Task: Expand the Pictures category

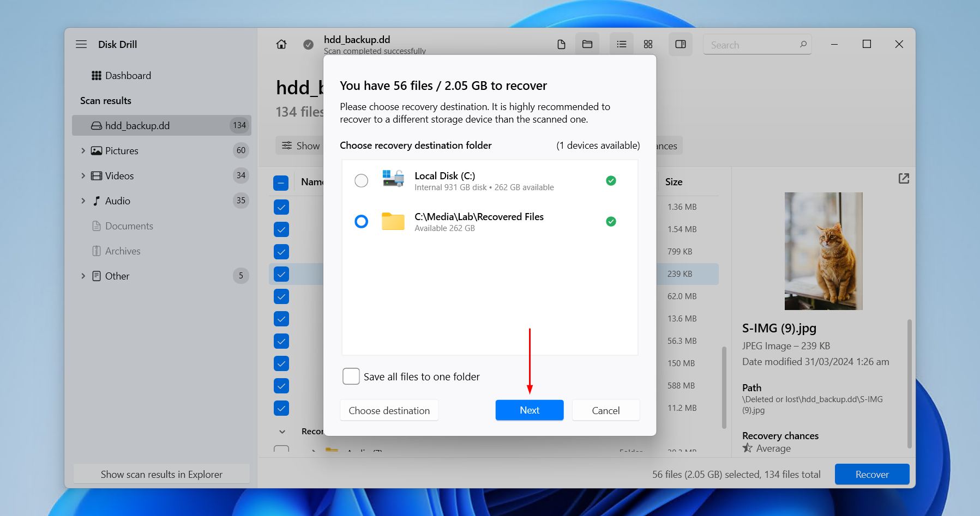Action: tap(83, 150)
